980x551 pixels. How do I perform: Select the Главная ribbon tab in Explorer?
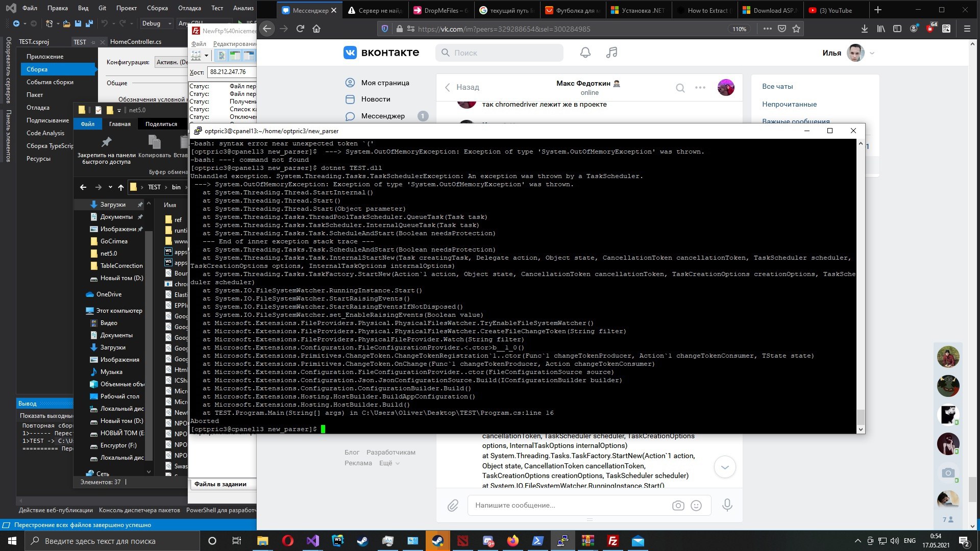point(120,124)
